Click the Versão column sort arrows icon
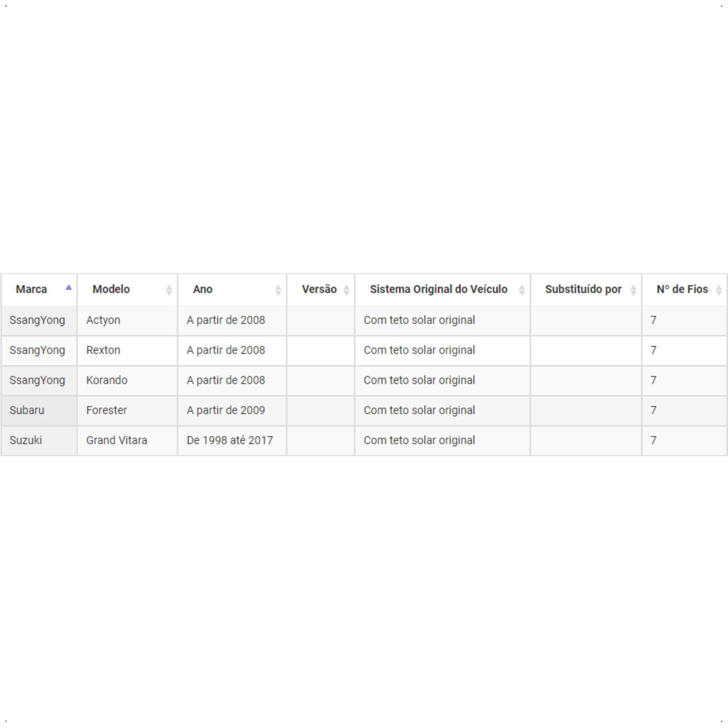 click(346, 290)
